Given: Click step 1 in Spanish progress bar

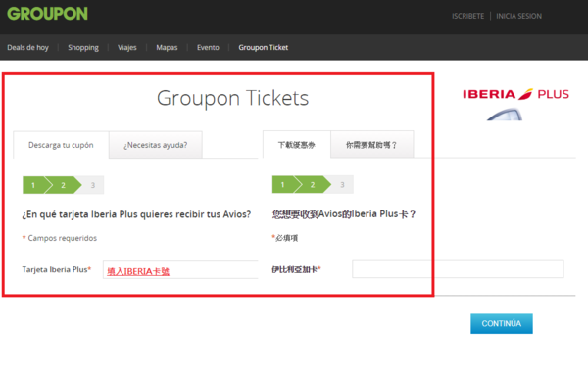Looking at the screenshot, I should click(x=33, y=185).
